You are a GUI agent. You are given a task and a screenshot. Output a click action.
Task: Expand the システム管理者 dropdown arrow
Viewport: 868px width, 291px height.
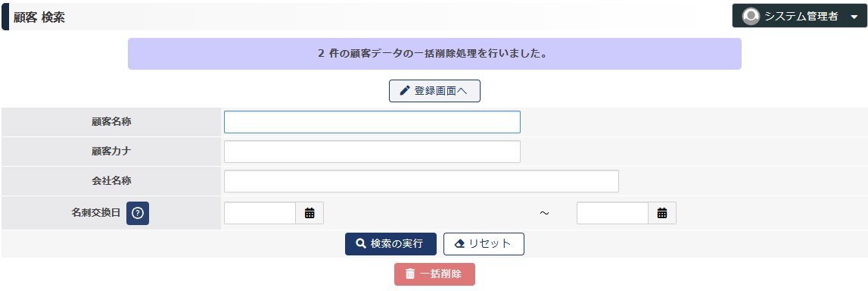[853, 17]
